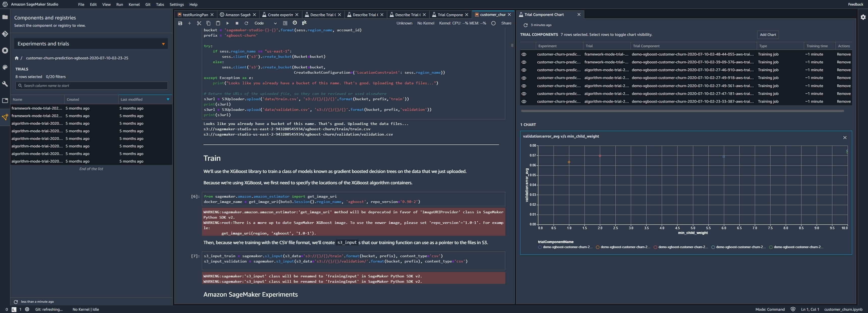Restart the notebook kernel
The image size is (868, 313).
pyautogui.click(x=246, y=23)
